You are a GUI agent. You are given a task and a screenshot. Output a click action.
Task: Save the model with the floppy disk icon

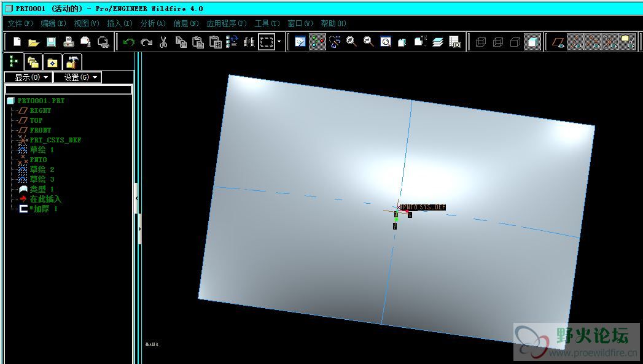click(x=51, y=42)
